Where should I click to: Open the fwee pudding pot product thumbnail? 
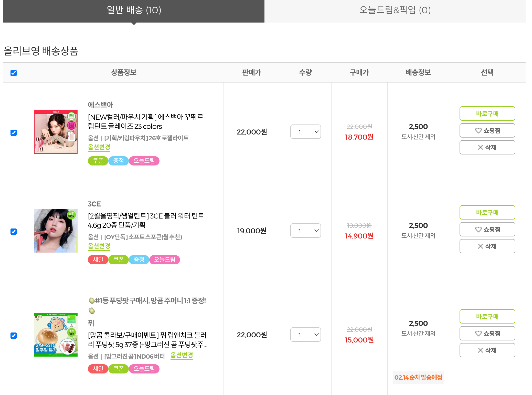point(56,335)
